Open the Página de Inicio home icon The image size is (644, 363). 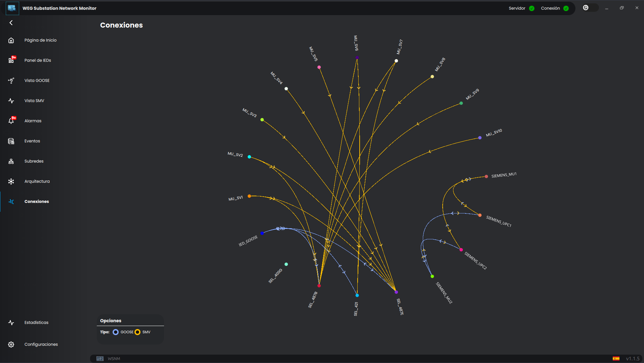pyautogui.click(x=11, y=40)
